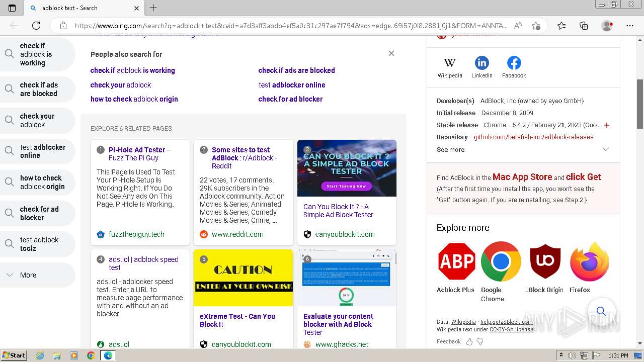Open the CC-BY-SA license link
The height and width of the screenshot is (362, 644).
(511, 330)
